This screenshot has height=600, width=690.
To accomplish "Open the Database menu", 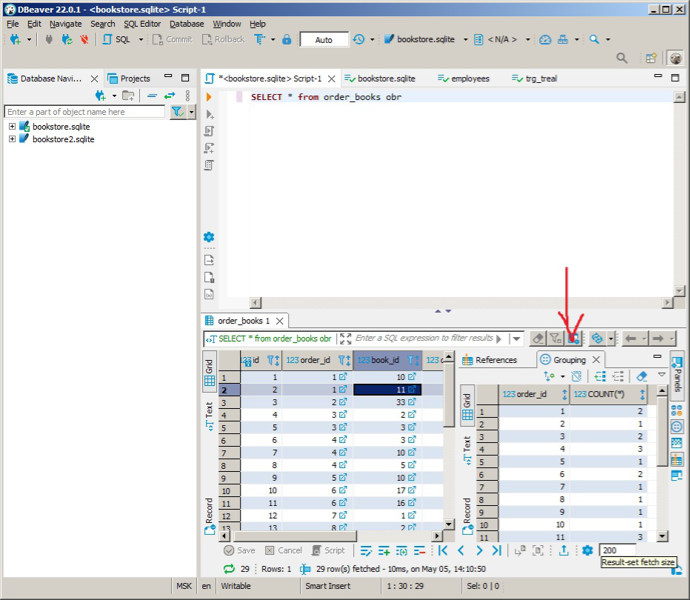I will click(x=187, y=24).
